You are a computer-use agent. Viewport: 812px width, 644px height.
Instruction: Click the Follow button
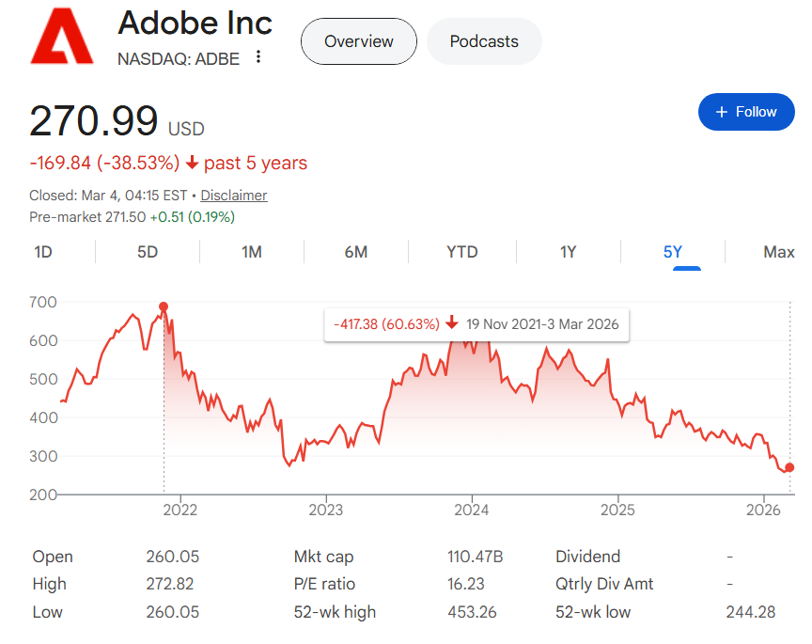pos(746,112)
